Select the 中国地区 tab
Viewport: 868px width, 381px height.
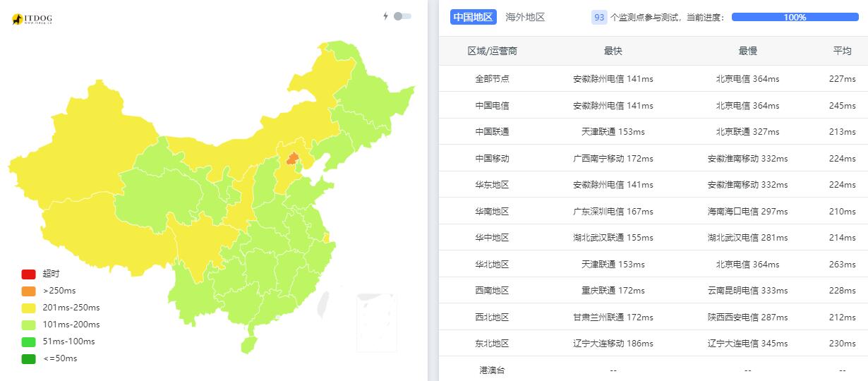pos(473,17)
